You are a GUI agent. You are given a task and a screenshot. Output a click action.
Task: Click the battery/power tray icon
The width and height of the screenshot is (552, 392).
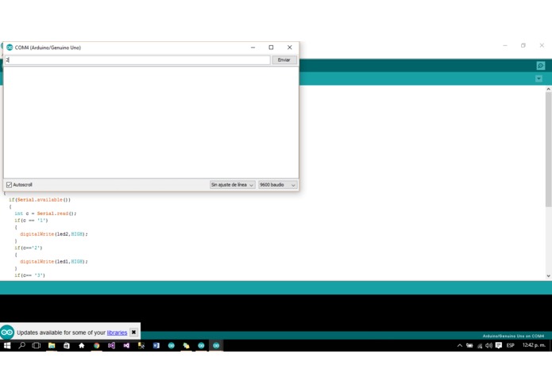pyautogui.click(x=469, y=346)
